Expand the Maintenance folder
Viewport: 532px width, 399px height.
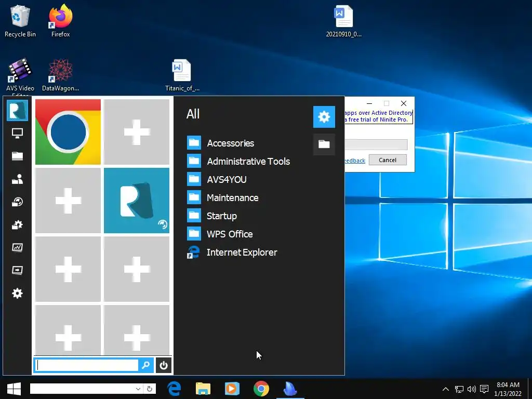[222, 198]
